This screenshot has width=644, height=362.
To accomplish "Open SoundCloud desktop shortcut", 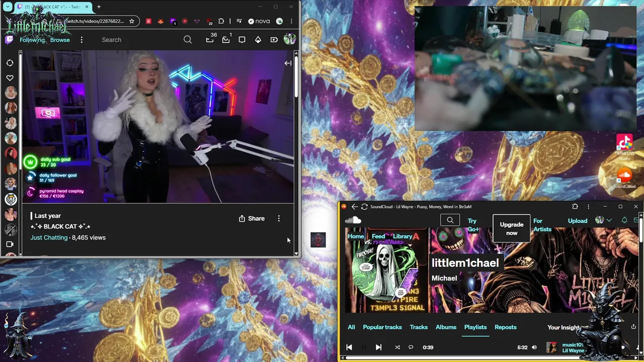I will [x=624, y=178].
